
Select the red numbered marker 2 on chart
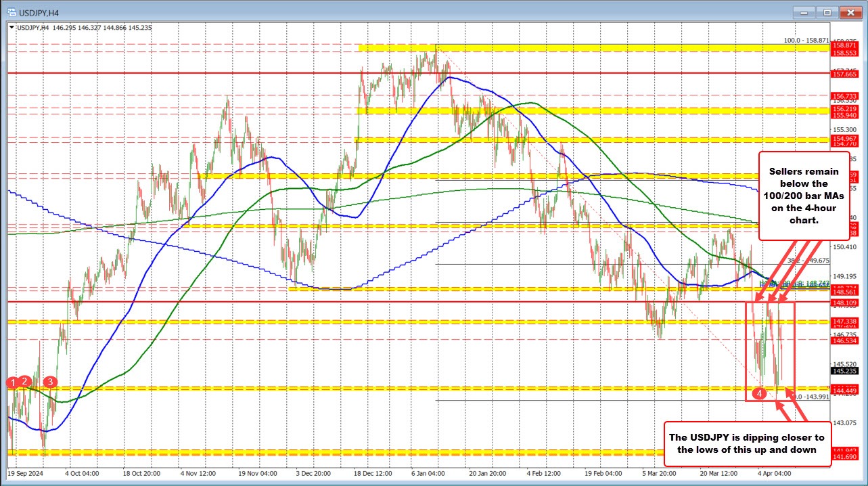tap(24, 381)
